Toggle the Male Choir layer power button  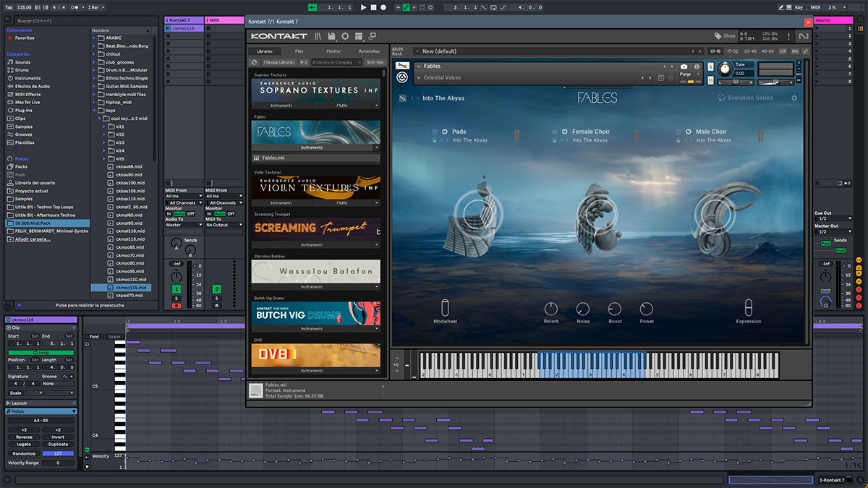click(688, 132)
